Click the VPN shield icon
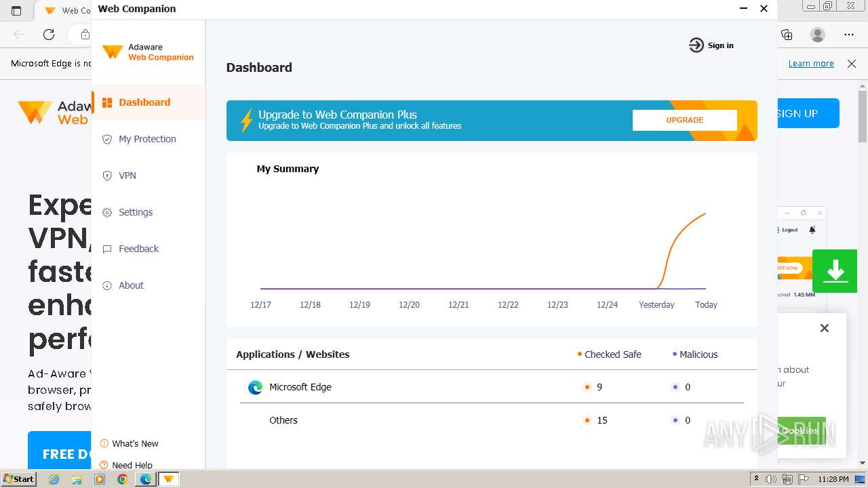Screen dimensions: 868x488 tap(107, 176)
